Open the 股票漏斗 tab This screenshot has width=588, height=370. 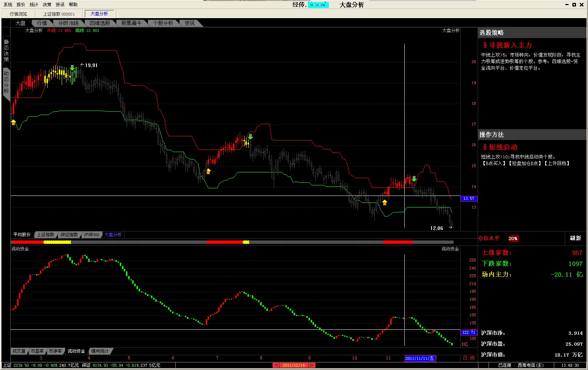coord(131,23)
